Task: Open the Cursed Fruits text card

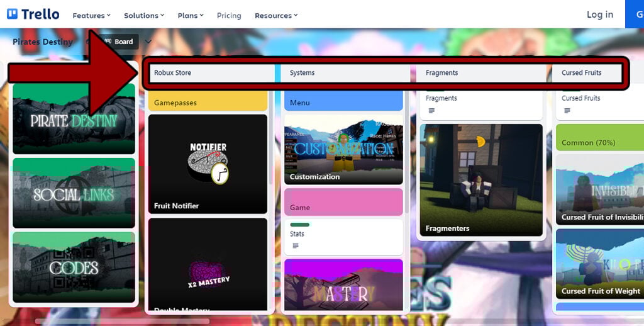Action: click(x=599, y=105)
